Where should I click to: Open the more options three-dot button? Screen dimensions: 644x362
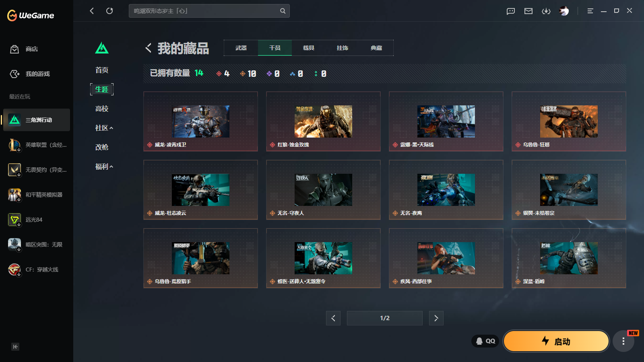[x=623, y=341]
